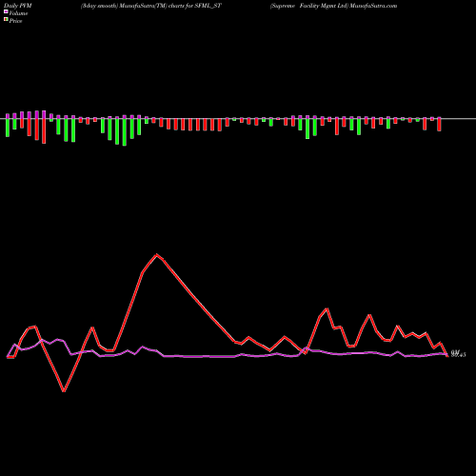Click the highest peak of the red price line
The height and width of the screenshot is (476, 476).
pyautogui.click(x=156, y=254)
